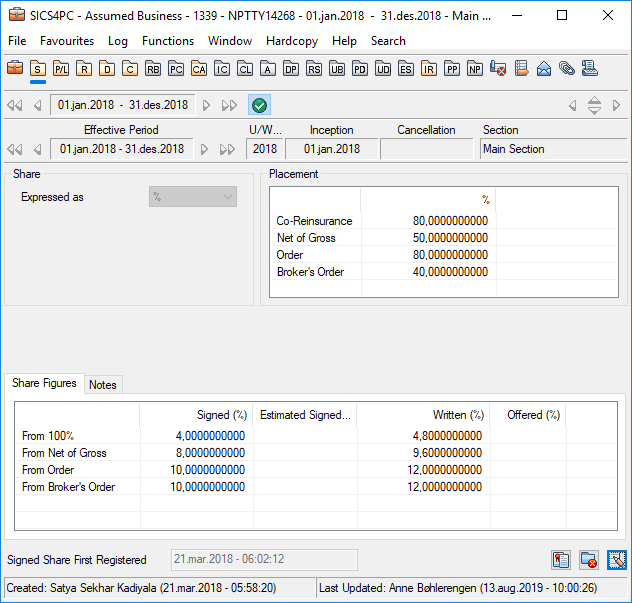Click the edit pencil icon at bottom right
Viewport: 632px width, 603px height.
click(616, 560)
